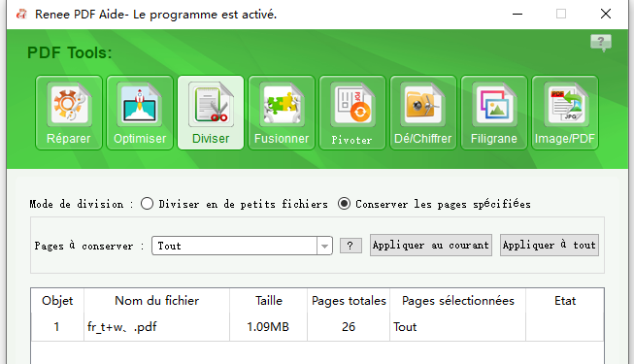Click Appliquer à tout button
The height and width of the screenshot is (364, 634).
tap(550, 245)
